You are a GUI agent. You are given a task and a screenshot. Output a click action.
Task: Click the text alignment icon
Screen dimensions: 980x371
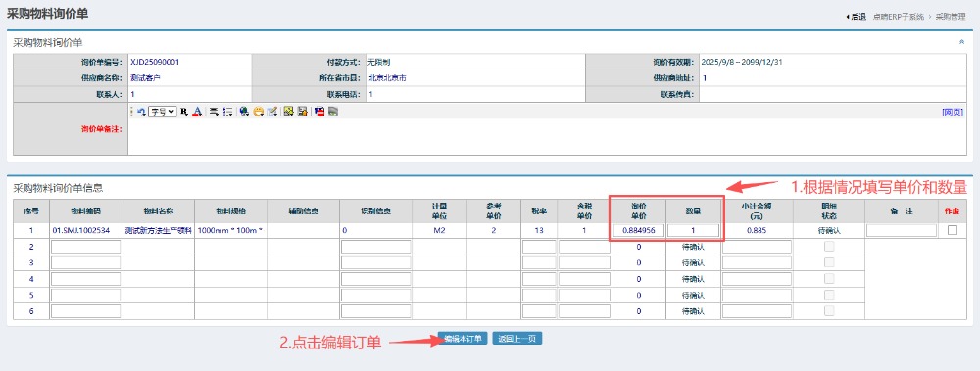pos(214,112)
